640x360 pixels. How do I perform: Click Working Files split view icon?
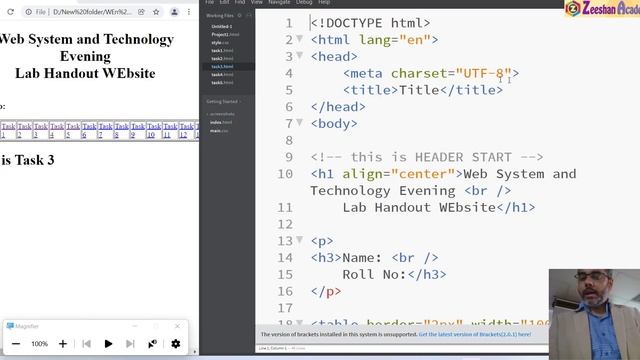[249, 16]
